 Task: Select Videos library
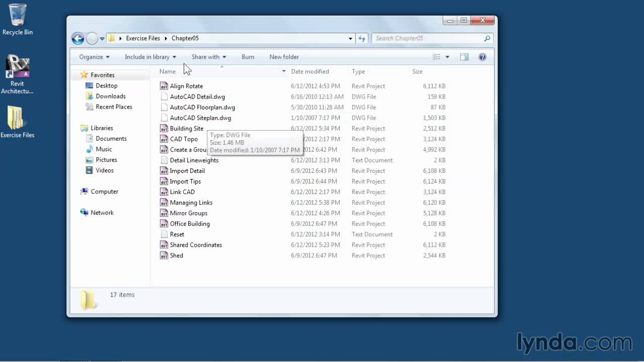105,170
